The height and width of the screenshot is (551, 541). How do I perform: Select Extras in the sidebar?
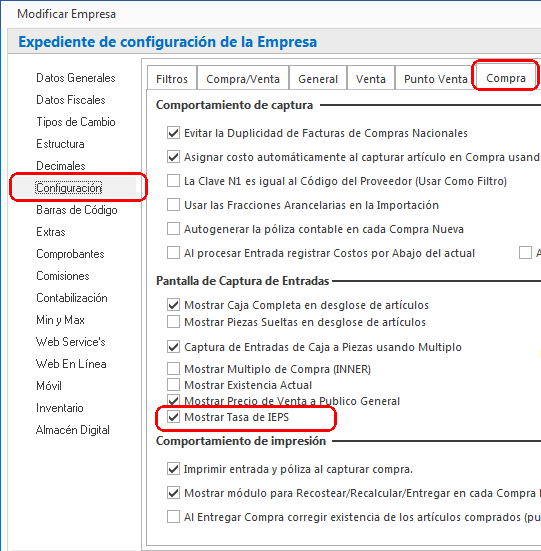51,232
